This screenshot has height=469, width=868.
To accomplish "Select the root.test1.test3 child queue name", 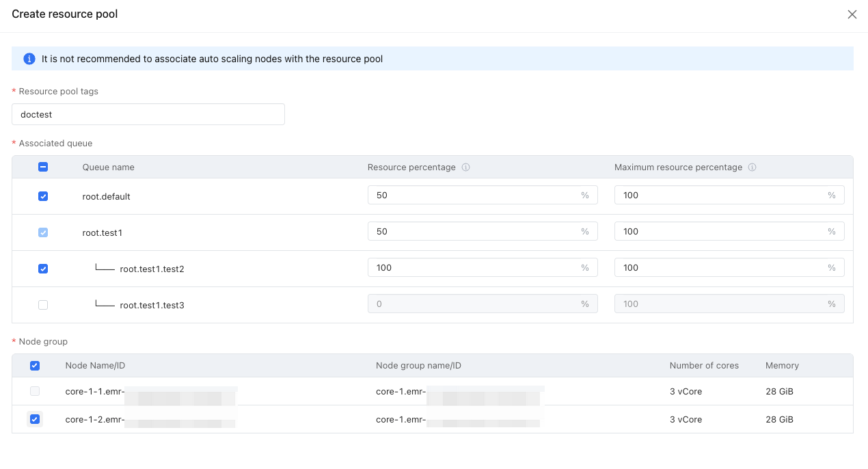I will [152, 305].
